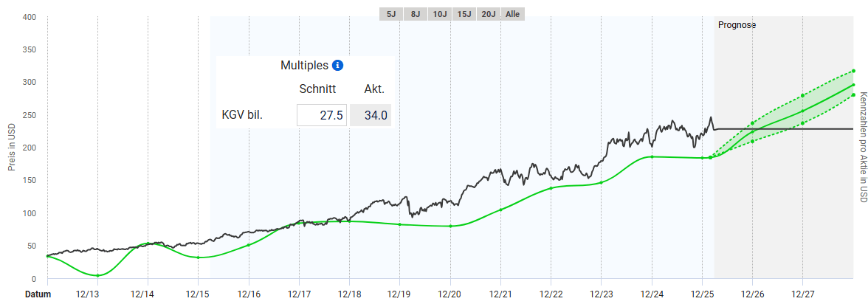
Task: Select the lower forecast point at 12/26
Action: [752, 142]
